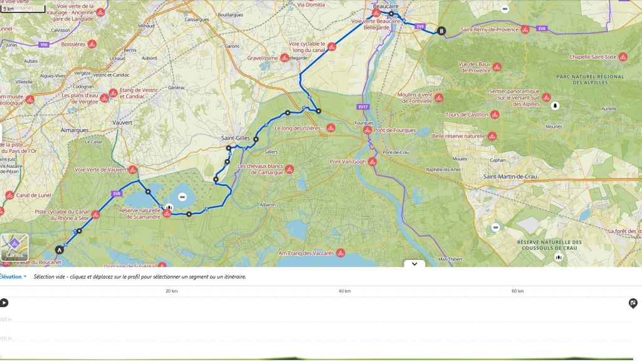642x364 pixels.
Task: Click the start waypoint marker A
Action: pos(60,250)
